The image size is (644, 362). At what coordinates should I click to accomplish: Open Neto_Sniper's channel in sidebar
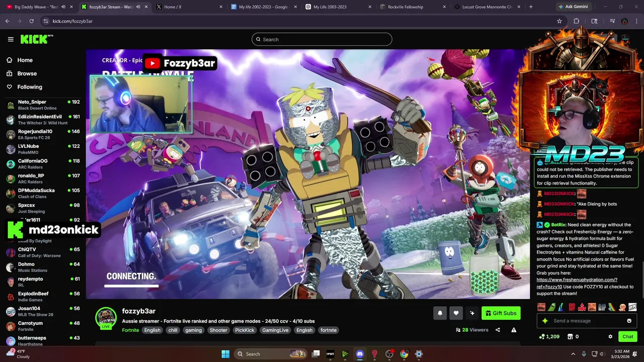[43, 105]
